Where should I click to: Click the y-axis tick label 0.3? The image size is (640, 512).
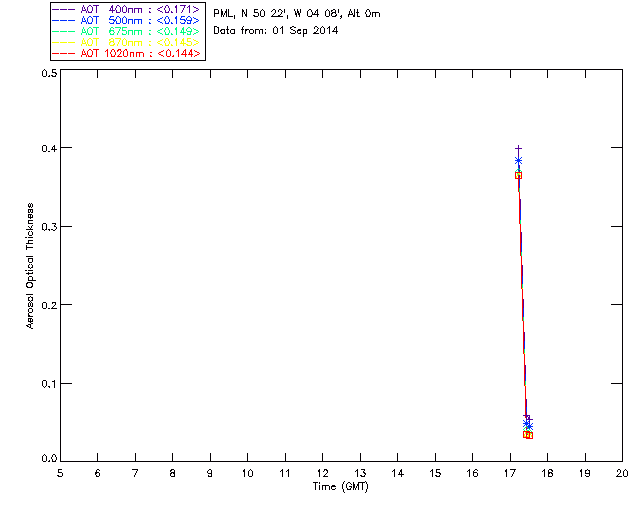pos(49,227)
